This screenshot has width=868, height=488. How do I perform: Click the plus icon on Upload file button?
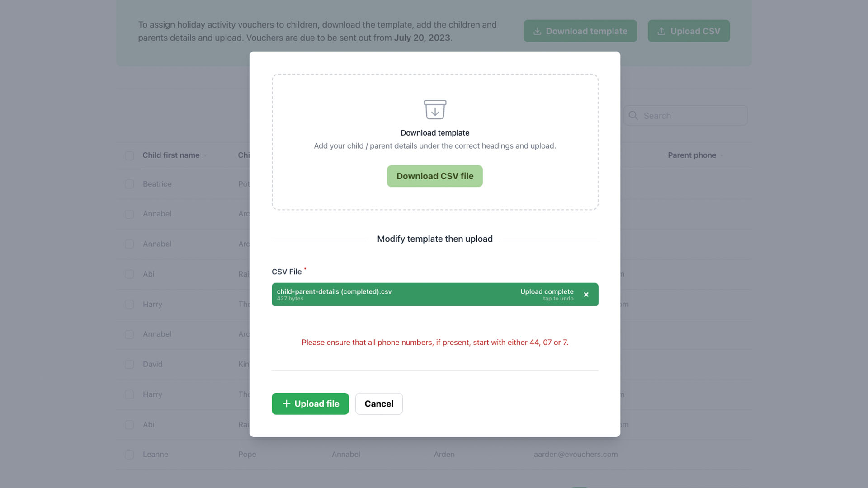pos(286,404)
